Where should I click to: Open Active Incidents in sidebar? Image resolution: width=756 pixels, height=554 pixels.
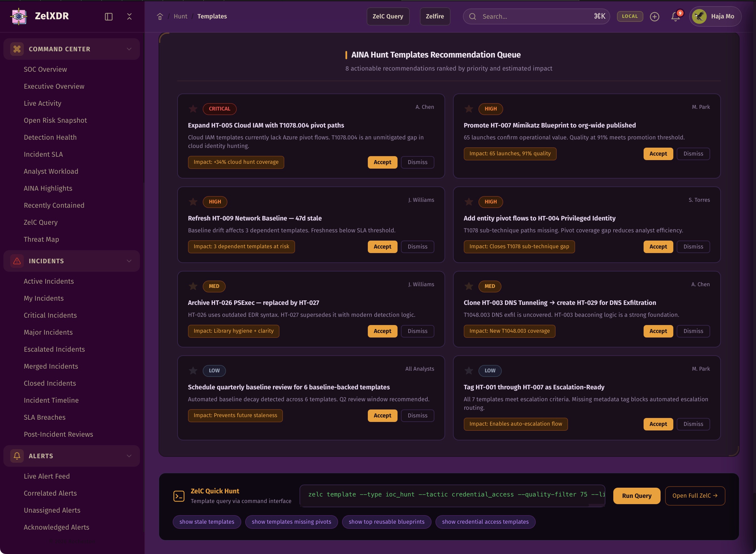49,281
